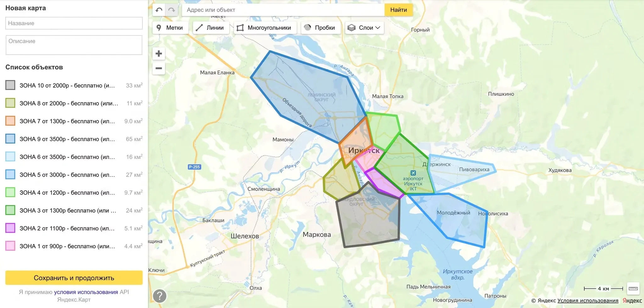The width and height of the screenshot is (644, 308).
Task: Click the gray ЗОНА 10 color swatch
Action: [10, 85]
